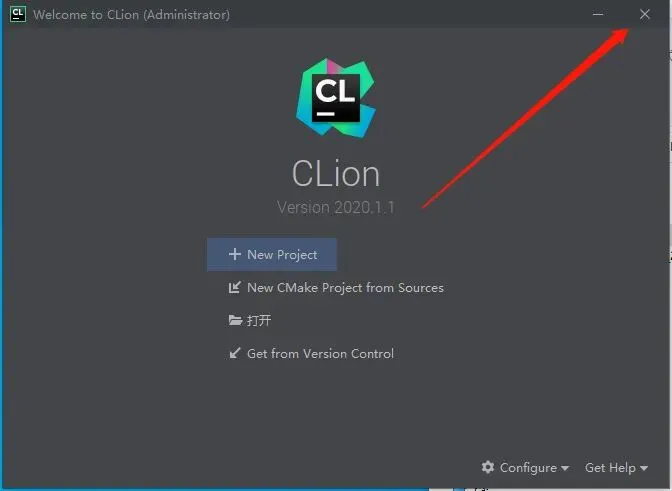672x491 pixels.
Task: Close the Welcome to CLion window
Action: 645,14
